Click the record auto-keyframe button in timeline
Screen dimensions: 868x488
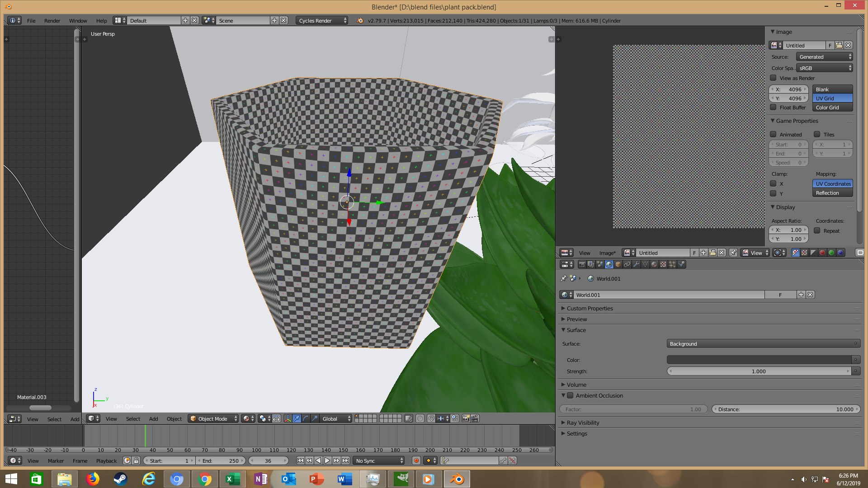pos(416,460)
